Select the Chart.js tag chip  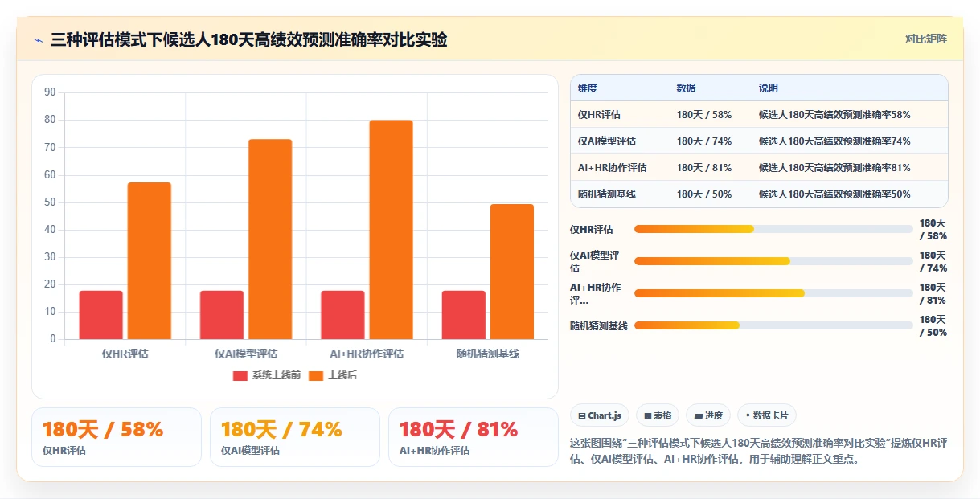[600, 415]
